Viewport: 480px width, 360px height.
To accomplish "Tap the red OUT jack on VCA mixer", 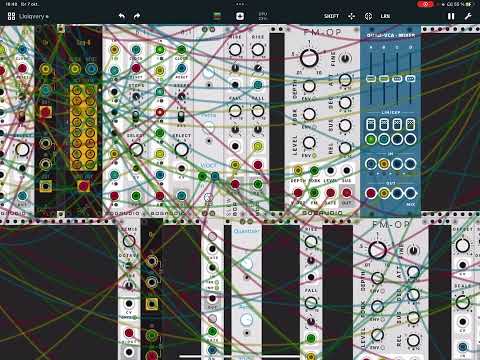I will point(371,193).
